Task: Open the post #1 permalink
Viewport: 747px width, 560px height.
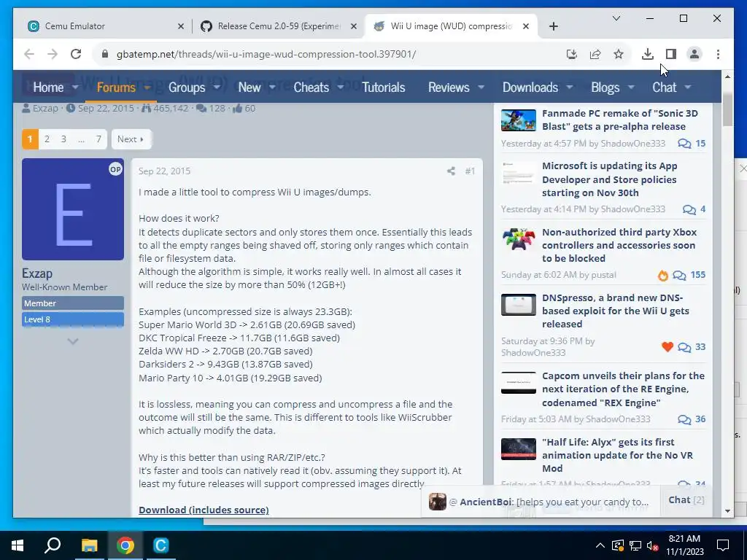Action: (470, 171)
